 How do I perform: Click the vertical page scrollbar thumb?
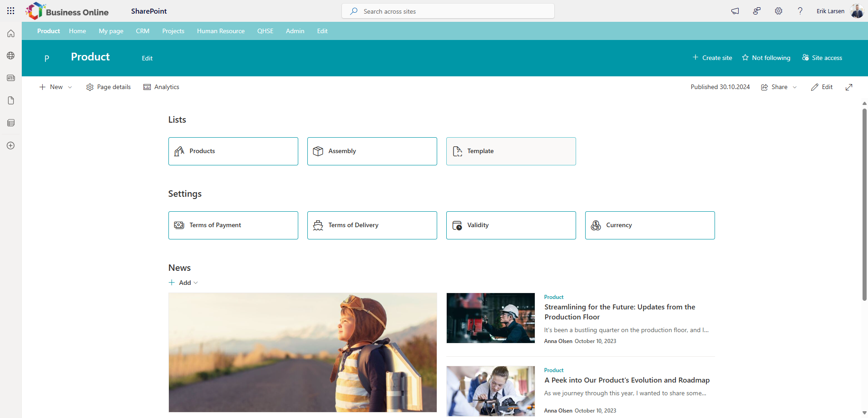click(864, 204)
